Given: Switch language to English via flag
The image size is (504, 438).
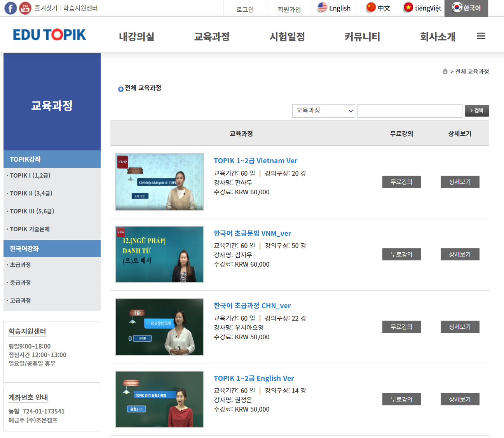Looking at the screenshot, I should 323,8.
